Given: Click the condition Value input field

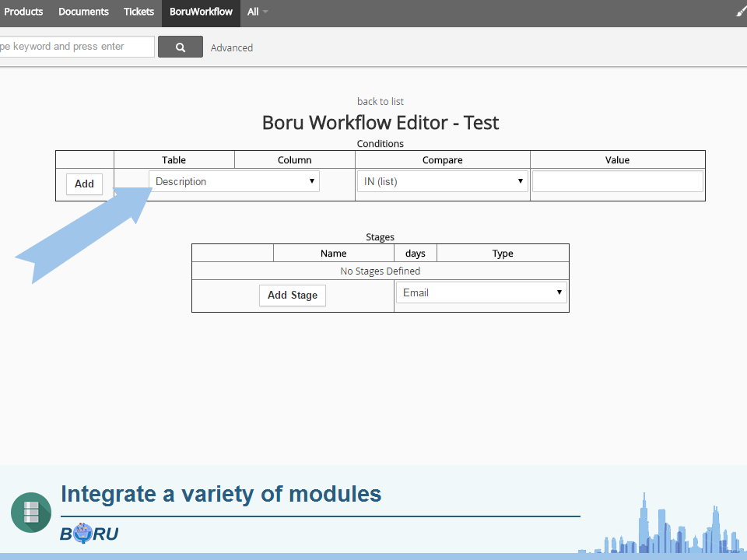Looking at the screenshot, I should [x=617, y=181].
